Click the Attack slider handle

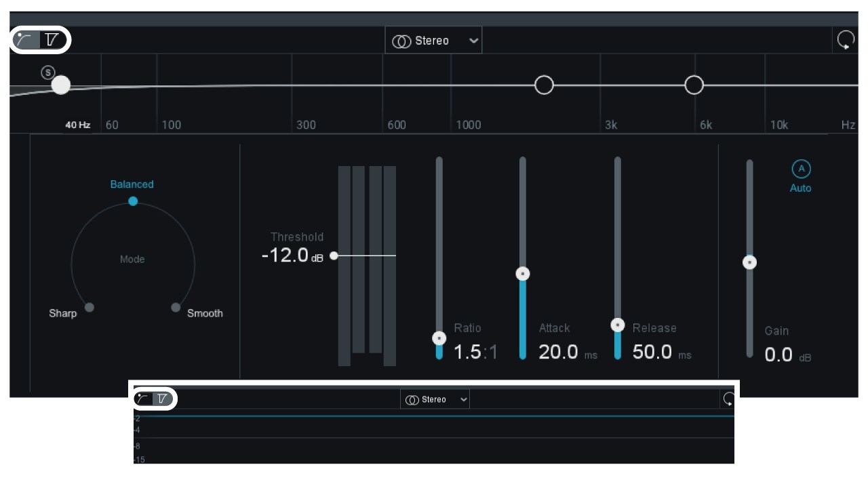click(522, 274)
